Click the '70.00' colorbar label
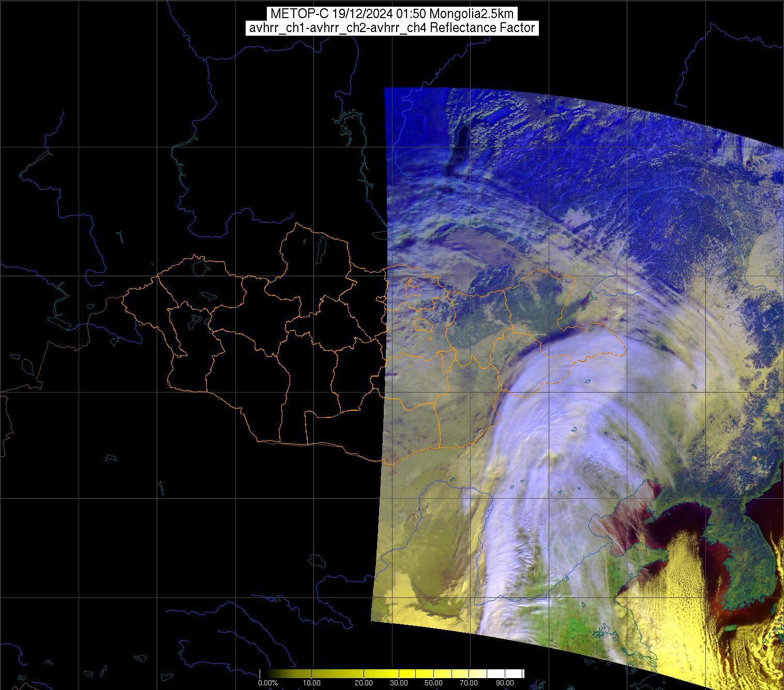Screen dimensions: 784x690 click(469, 683)
